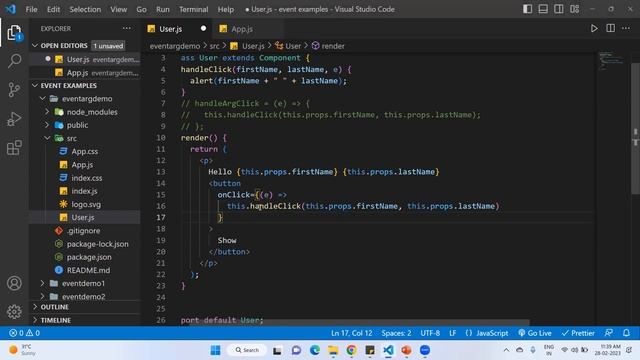Screen dimensions: 640x360
Task: Expand the public folder
Action: pyautogui.click(x=47, y=125)
